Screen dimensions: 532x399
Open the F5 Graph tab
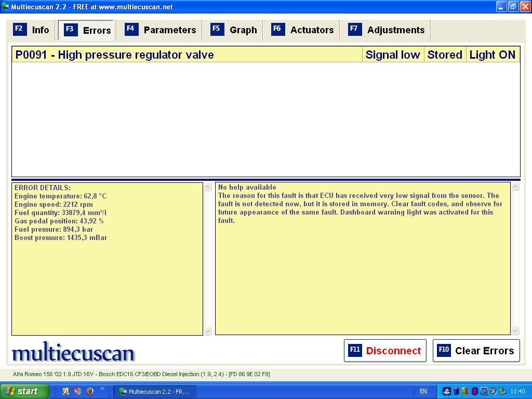tap(233, 30)
